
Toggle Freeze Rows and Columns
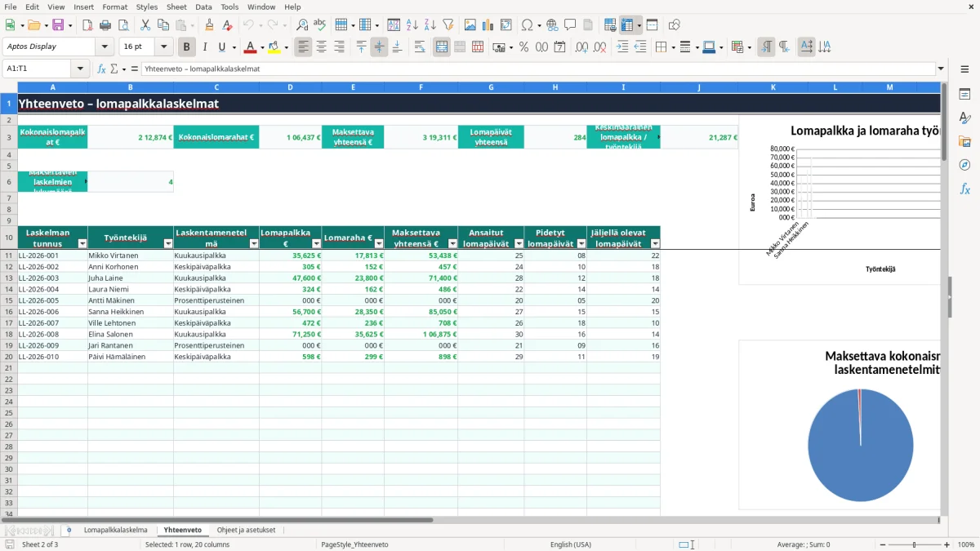pyautogui.click(x=627, y=25)
